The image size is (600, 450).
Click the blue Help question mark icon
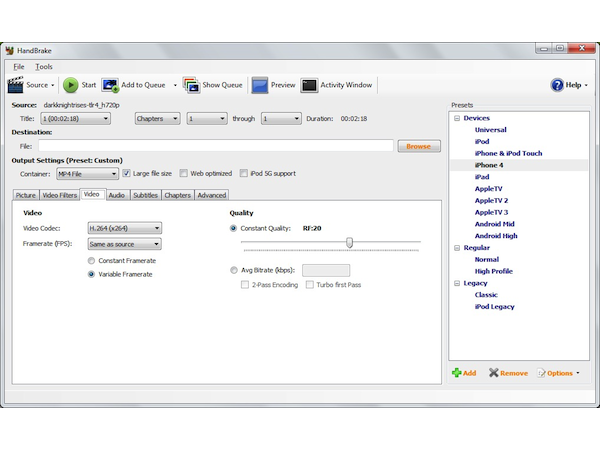click(557, 85)
